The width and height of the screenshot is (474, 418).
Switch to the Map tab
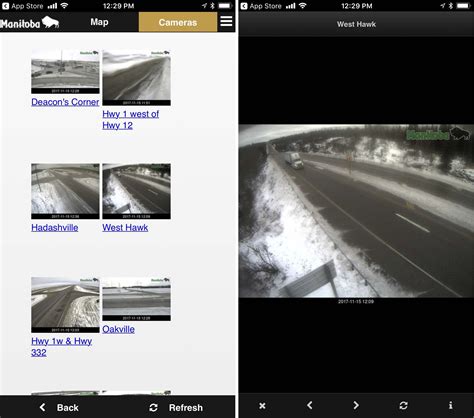(99, 22)
